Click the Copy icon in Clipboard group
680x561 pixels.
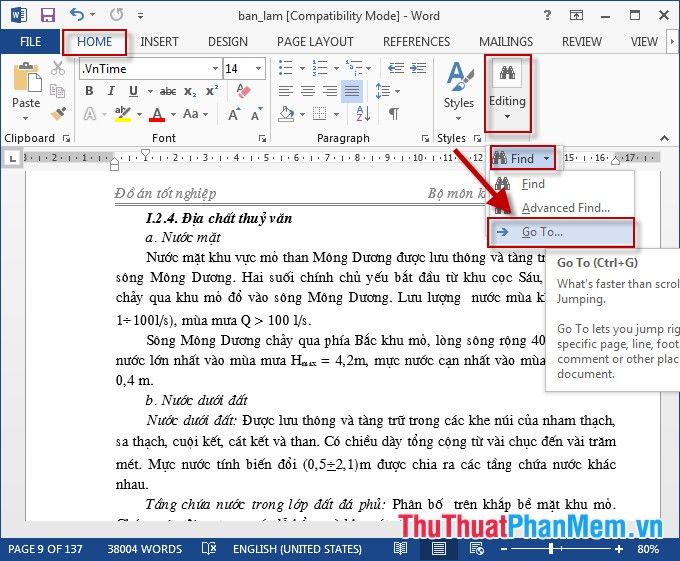click(x=57, y=91)
